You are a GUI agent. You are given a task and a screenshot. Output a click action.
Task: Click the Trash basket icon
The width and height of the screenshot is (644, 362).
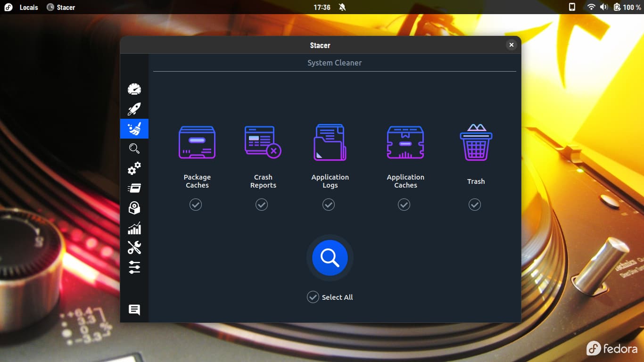476,142
